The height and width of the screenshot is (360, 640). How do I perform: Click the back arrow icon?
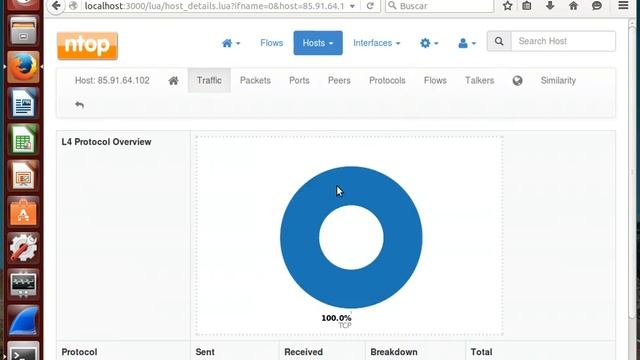point(80,105)
